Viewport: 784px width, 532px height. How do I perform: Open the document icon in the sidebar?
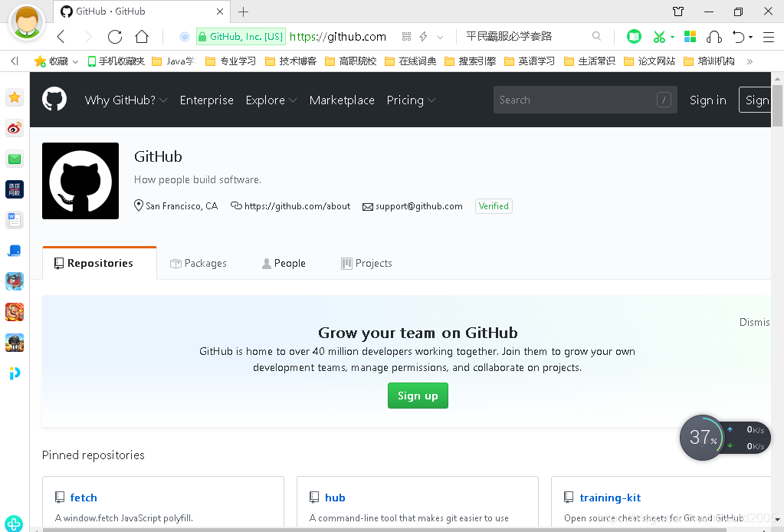pyautogui.click(x=15, y=220)
